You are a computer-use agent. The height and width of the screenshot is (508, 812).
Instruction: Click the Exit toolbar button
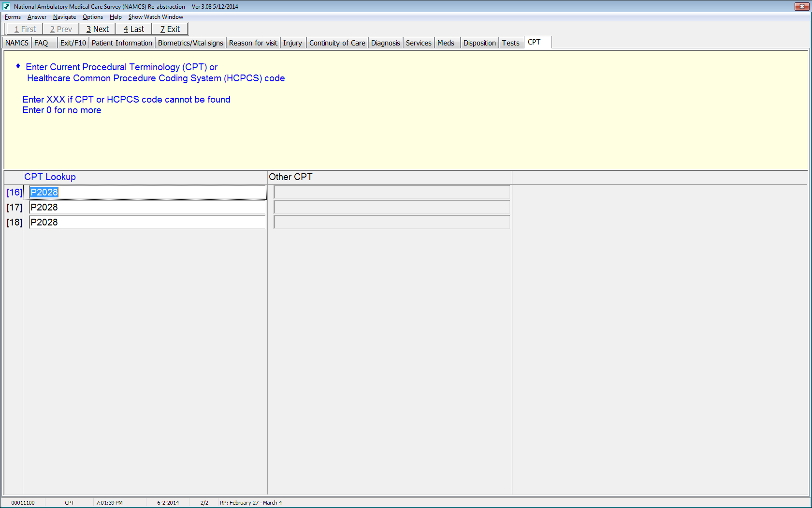click(170, 29)
